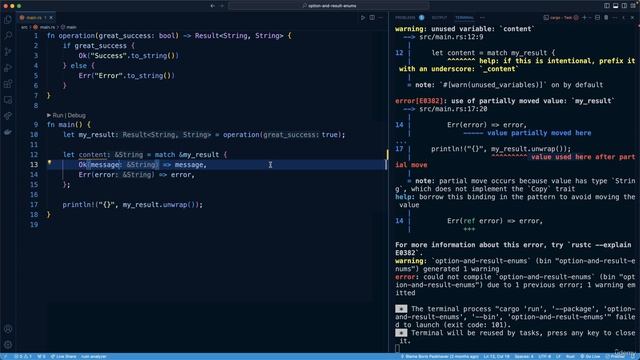The height and width of the screenshot is (360, 640).
Task: Kill the terminal with the trash icon
Action: tap(606, 18)
